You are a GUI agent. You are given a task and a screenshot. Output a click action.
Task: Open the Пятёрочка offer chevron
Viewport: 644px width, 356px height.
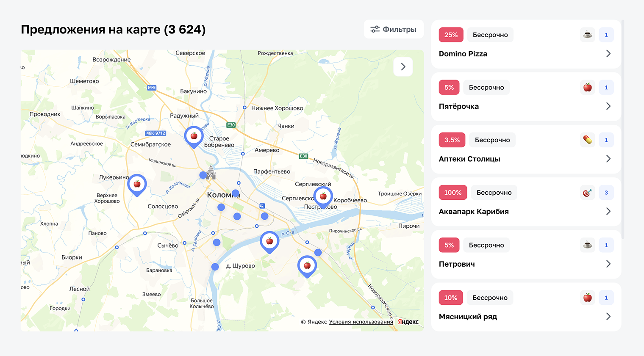(608, 106)
